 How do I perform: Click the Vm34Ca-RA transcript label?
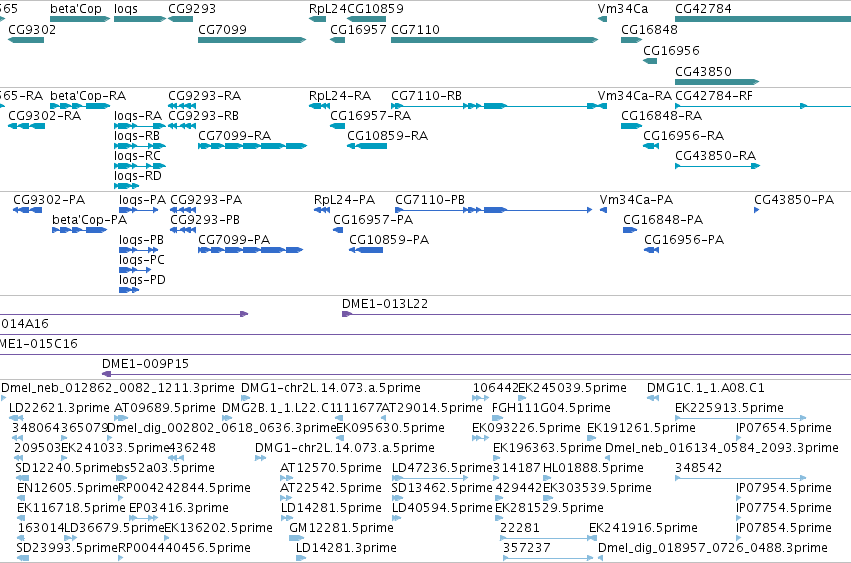(634, 96)
